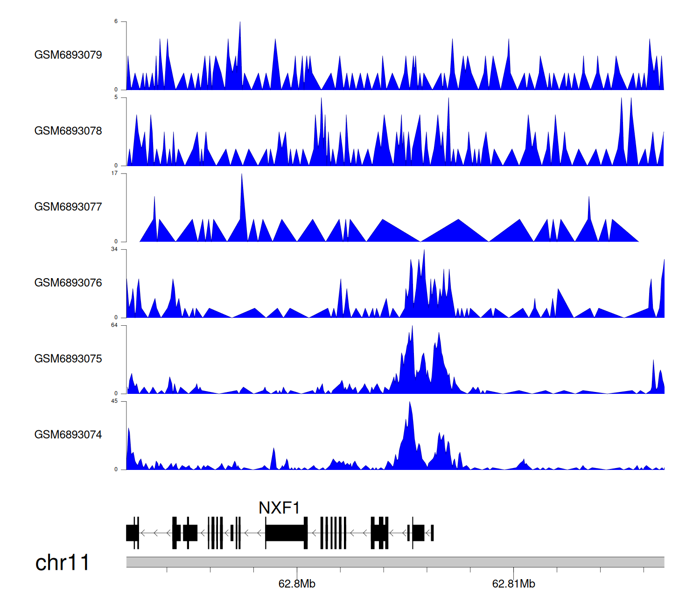Click the y-axis maximum value 45

pos(114,401)
